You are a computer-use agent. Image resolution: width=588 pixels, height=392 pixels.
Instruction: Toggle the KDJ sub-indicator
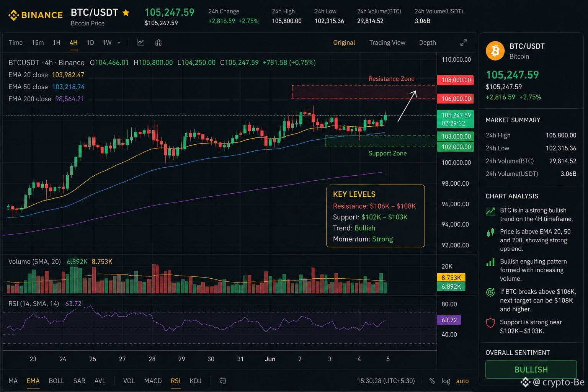pyautogui.click(x=196, y=381)
